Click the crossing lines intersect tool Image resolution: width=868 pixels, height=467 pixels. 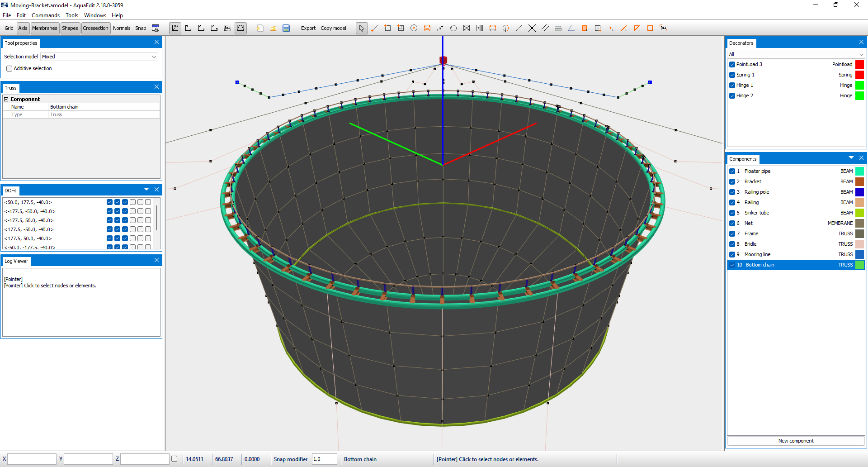pyautogui.click(x=532, y=28)
